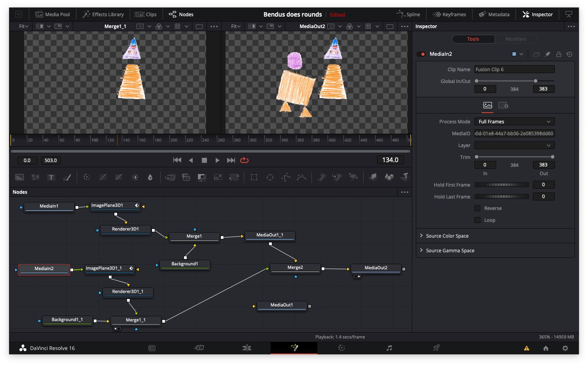The image size is (588, 365).
Task: Add a Color Corrector tool
Action: [87, 177]
